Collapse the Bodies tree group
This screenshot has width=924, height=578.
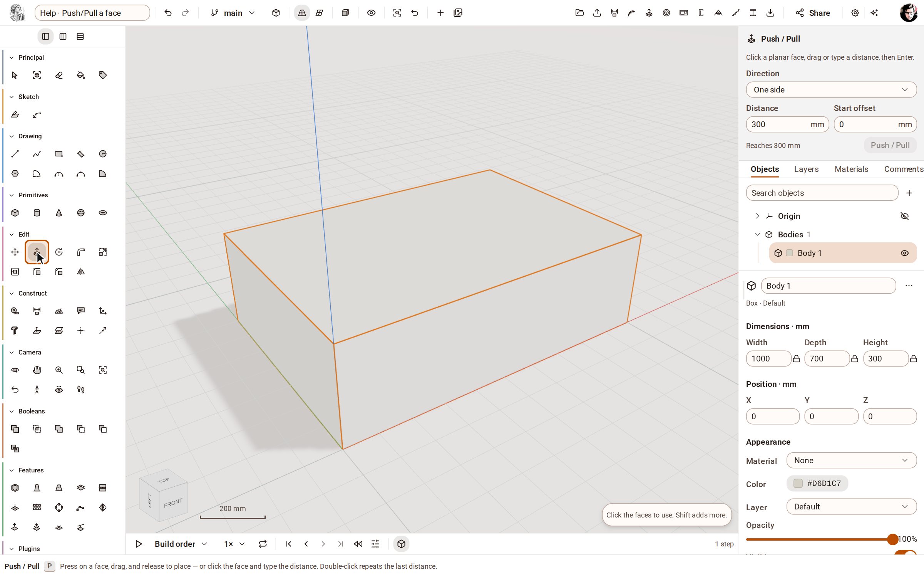(757, 234)
